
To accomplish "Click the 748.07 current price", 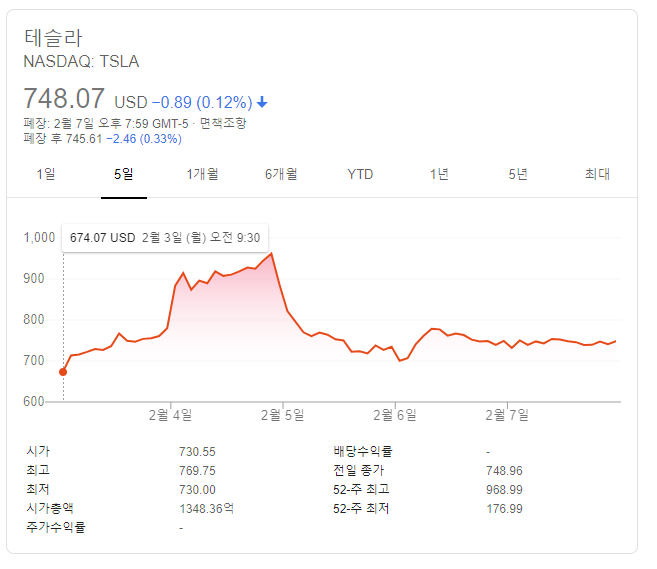I will coord(64,98).
